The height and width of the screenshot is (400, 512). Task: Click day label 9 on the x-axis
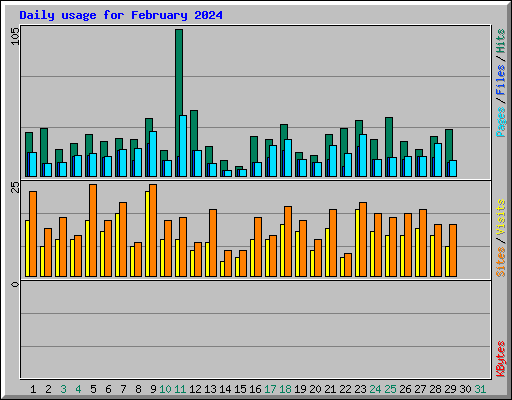coord(153,389)
